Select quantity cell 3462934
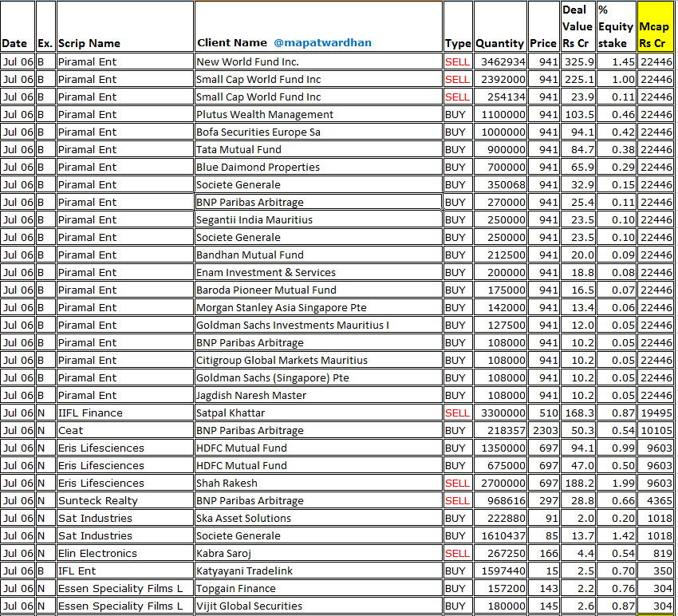Viewport: 678px width, 616px height. coord(500,62)
